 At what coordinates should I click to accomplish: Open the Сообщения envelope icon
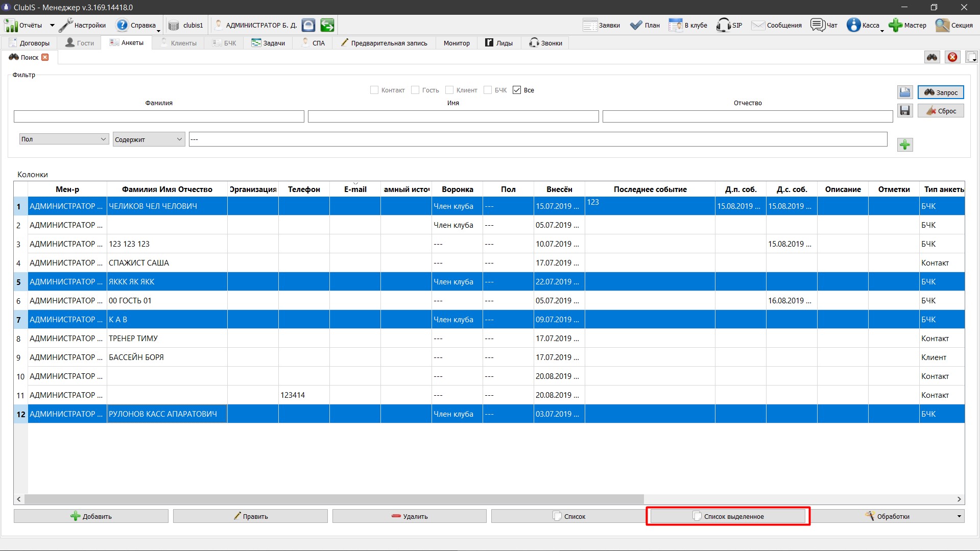click(x=758, y=25)
